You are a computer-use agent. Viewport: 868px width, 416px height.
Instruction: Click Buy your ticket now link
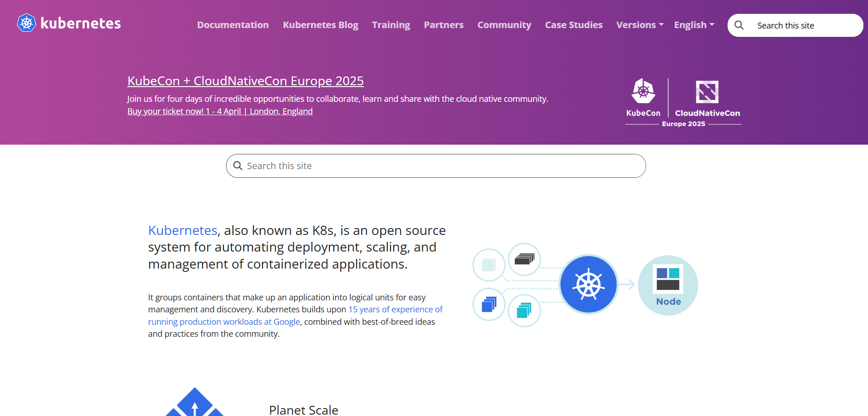[x=220, y=111]
